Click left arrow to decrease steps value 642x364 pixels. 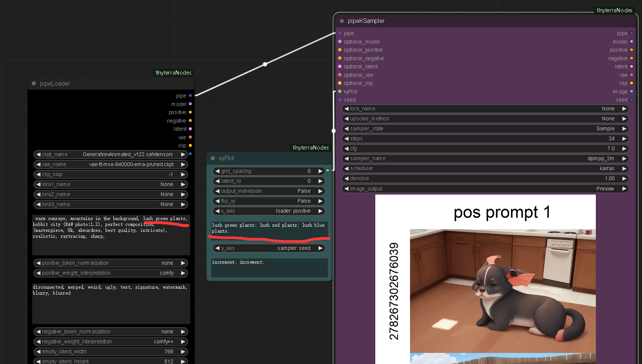(x=346, y=138)
